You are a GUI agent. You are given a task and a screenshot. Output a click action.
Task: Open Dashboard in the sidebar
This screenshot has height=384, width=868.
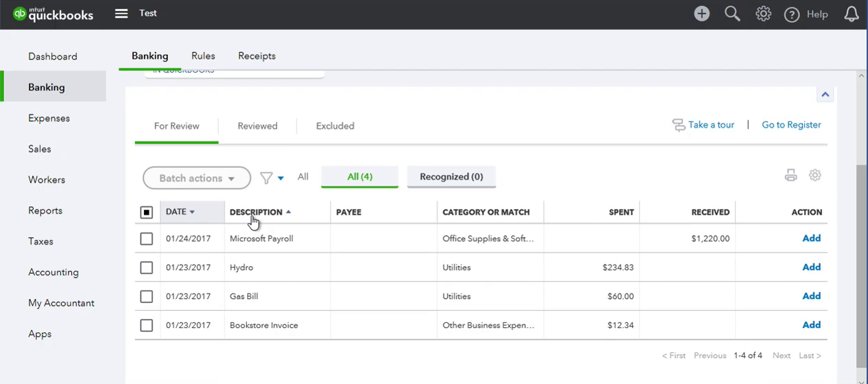(x=53, y=56)
